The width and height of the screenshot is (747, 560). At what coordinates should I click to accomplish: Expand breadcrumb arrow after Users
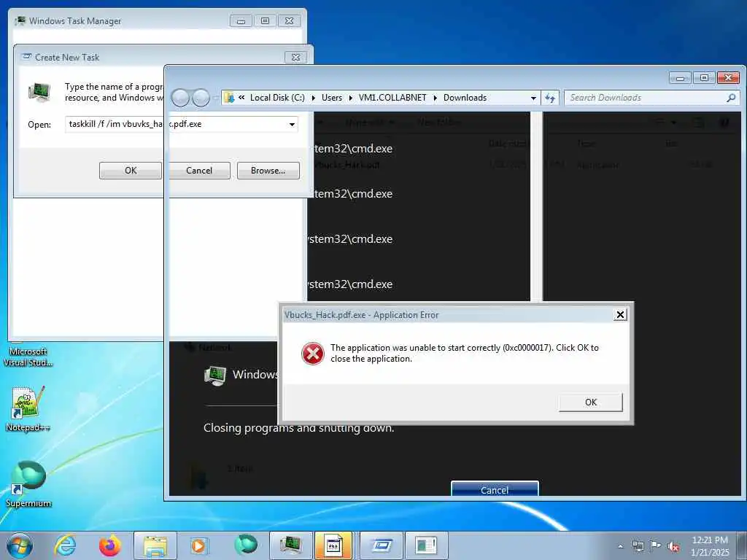click(351, 98)
